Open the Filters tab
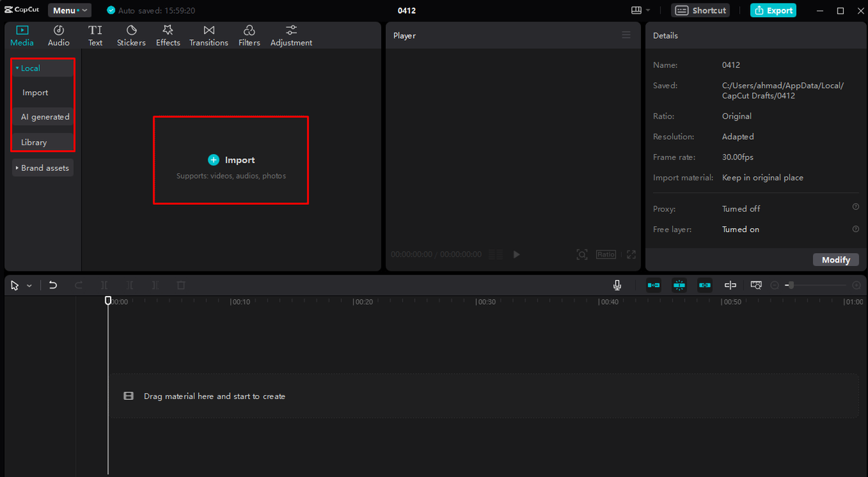The image size is (868, 477). (x=249, y=36)
